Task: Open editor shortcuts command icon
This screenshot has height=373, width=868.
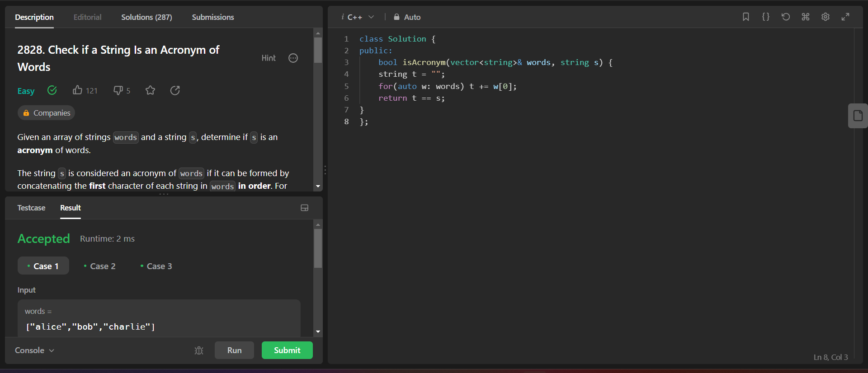Action: tap(806, 17)
